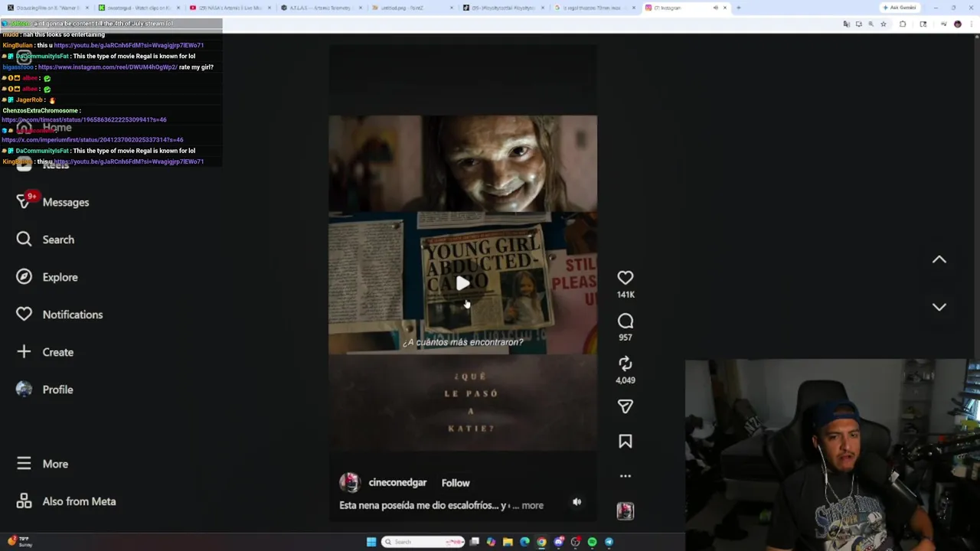The width and height of the screenshot is (980, 551).
Task: Open Search in Instagram sidebar
Action: 58,240
